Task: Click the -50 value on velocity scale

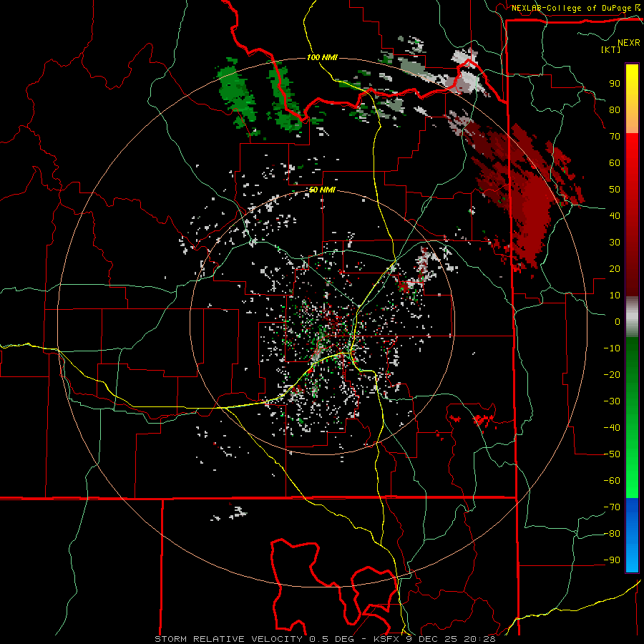Action: click(612, 454)
